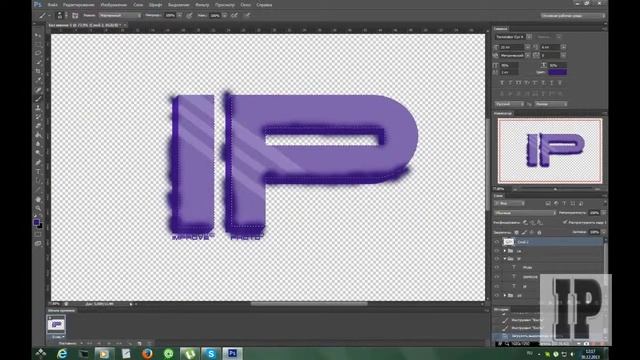Select the Eyedropper tool
The image size is (640, 360).
[x=38, y=80]
